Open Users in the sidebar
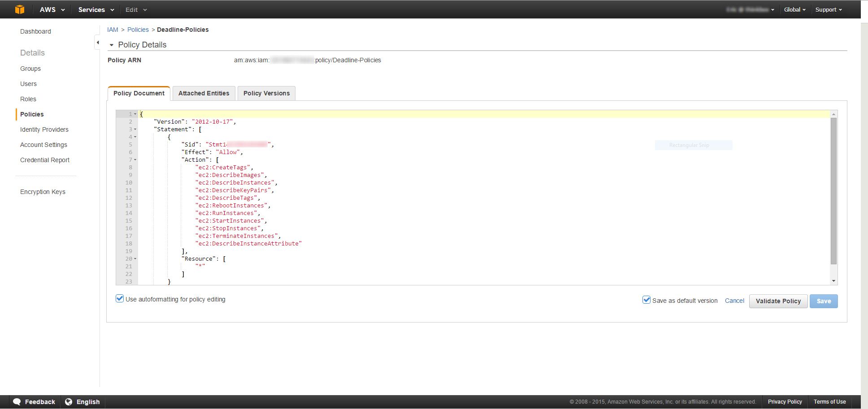868x409 pixels. [x=28, y=84]
